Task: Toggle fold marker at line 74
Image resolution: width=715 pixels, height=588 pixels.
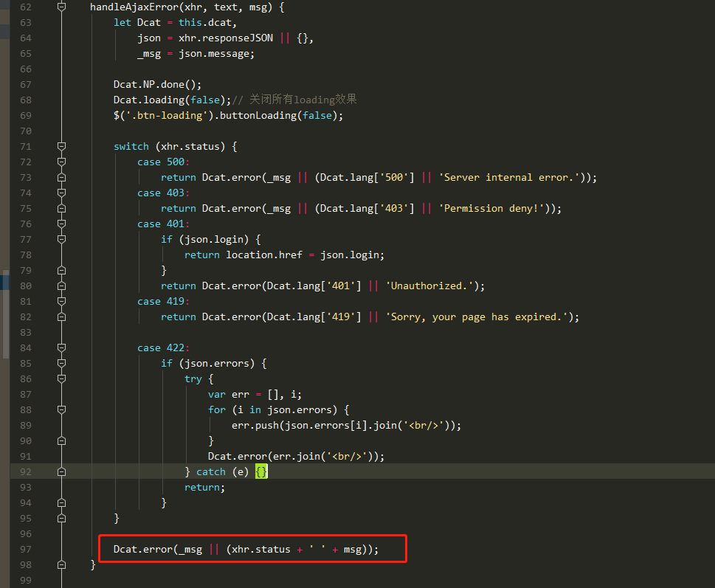Action: click(x=61, y=193)
